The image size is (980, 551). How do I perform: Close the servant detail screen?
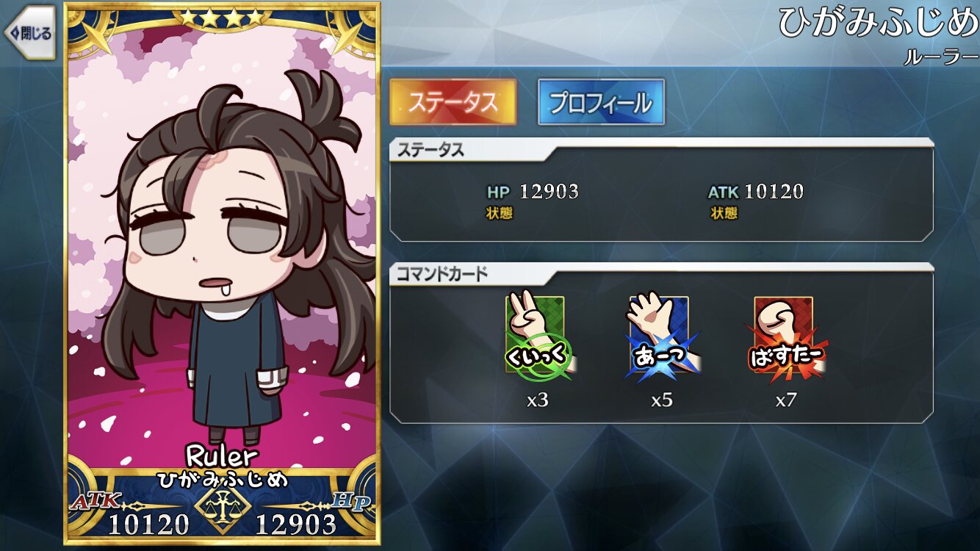tap(29, 33)
